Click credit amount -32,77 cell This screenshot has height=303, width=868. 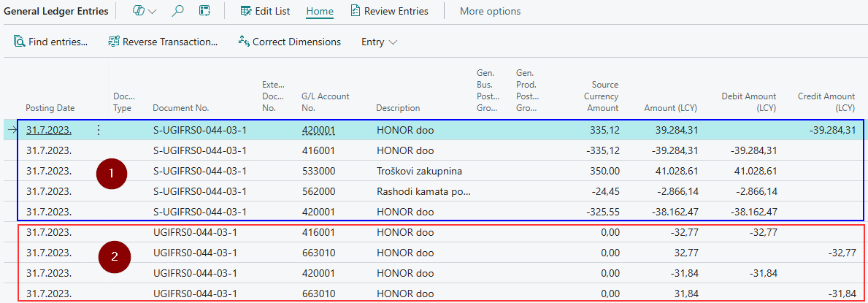(x=842, y=253)
